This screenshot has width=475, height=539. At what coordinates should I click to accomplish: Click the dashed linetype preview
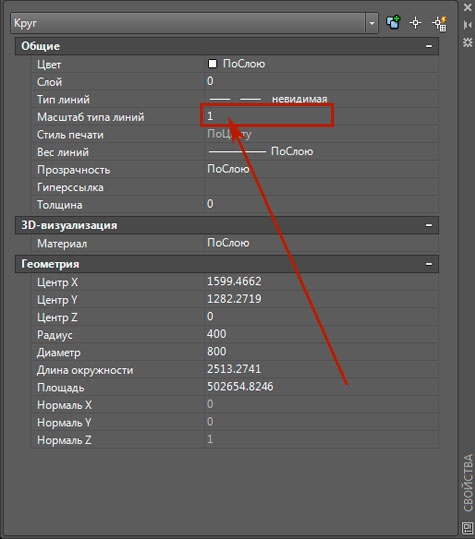[235, 99]
